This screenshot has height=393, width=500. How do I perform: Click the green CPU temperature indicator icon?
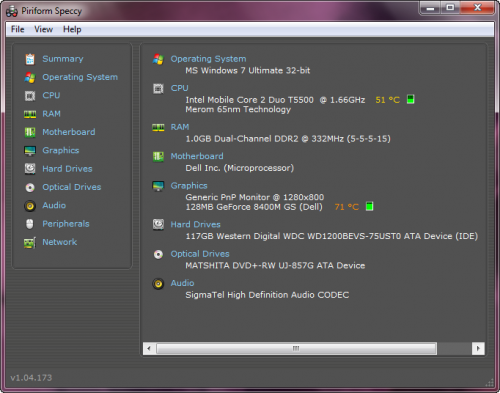coord(411,99)
